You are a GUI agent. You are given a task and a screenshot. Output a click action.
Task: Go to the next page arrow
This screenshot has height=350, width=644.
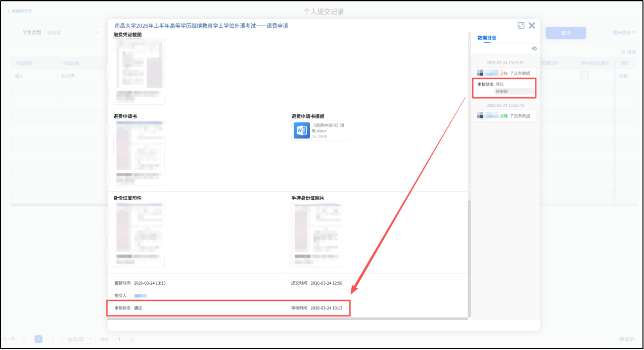[x=53, y=339]
